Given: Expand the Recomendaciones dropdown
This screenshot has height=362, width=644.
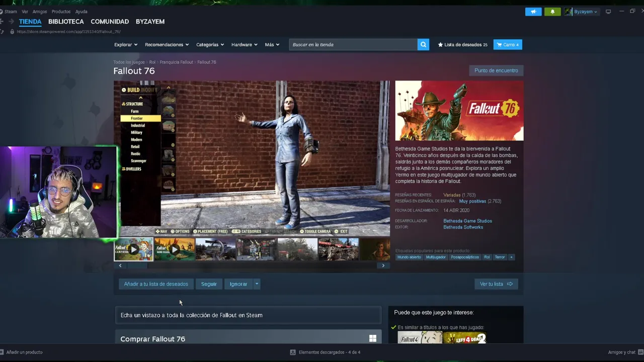Looking at the screenshot, I should pos(167,45).
